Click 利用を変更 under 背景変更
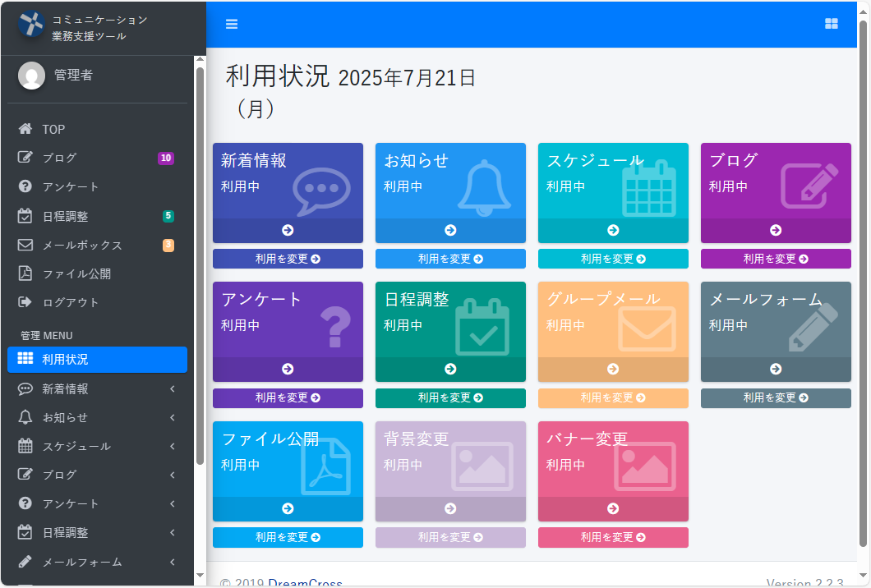871x588 pixels. point(450,537)
